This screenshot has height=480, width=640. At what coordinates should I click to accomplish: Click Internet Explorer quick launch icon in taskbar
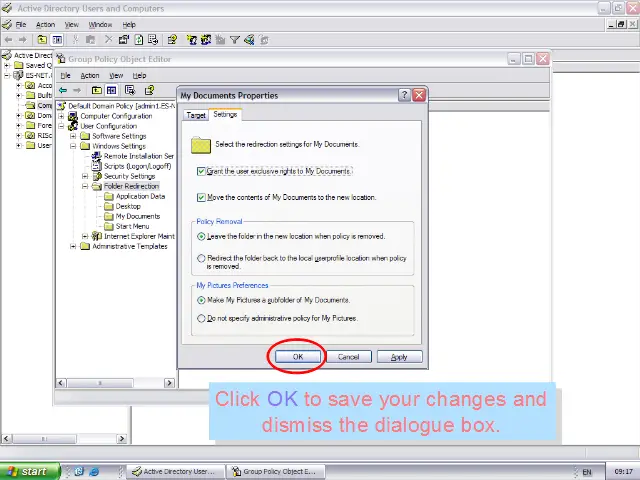[x=94, y=471]
